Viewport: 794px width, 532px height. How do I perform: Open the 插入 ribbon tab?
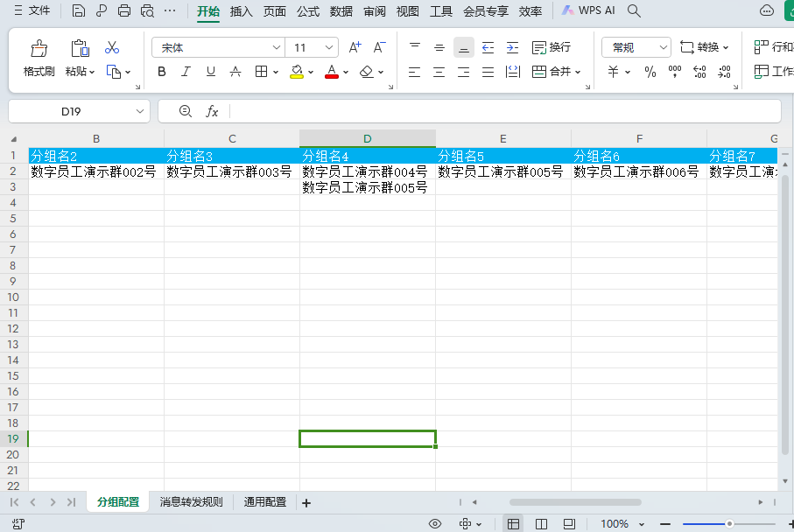[x=241, y=11]
